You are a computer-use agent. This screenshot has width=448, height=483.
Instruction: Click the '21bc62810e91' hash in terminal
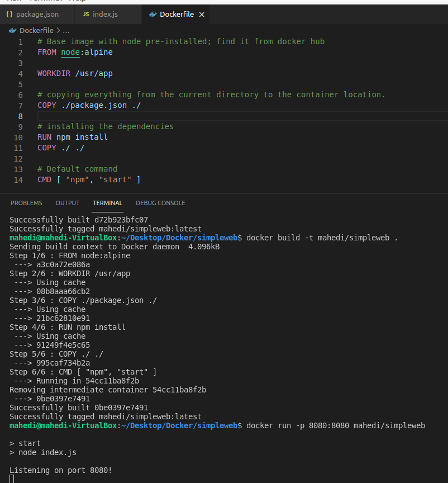pyautogui.click(x=63, y=318)
